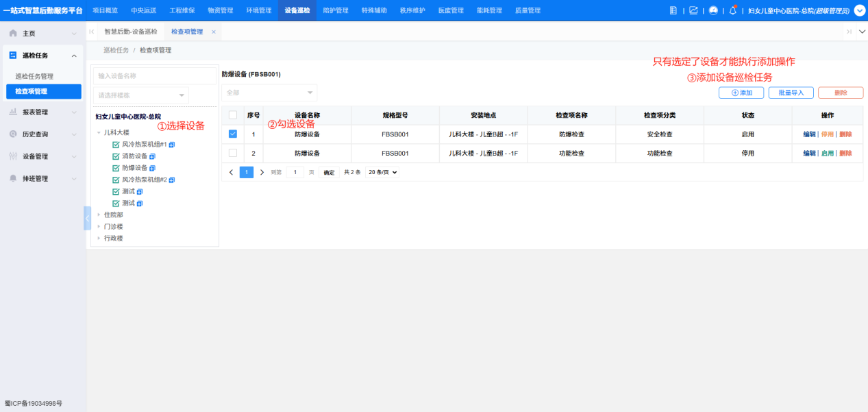
Task: Click 删除 link in the row numbered 2
Action: click(845, 153)
